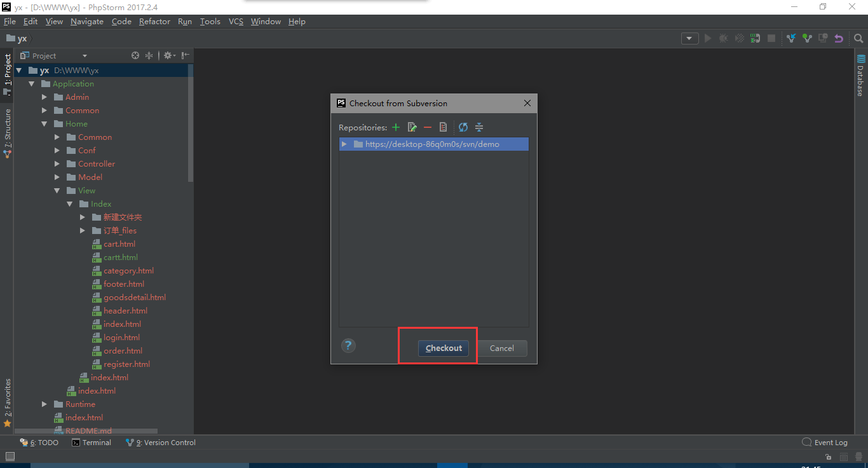Collapse the Application folder
The width and height of the screenshot is (868, 468).
point(32,84)
